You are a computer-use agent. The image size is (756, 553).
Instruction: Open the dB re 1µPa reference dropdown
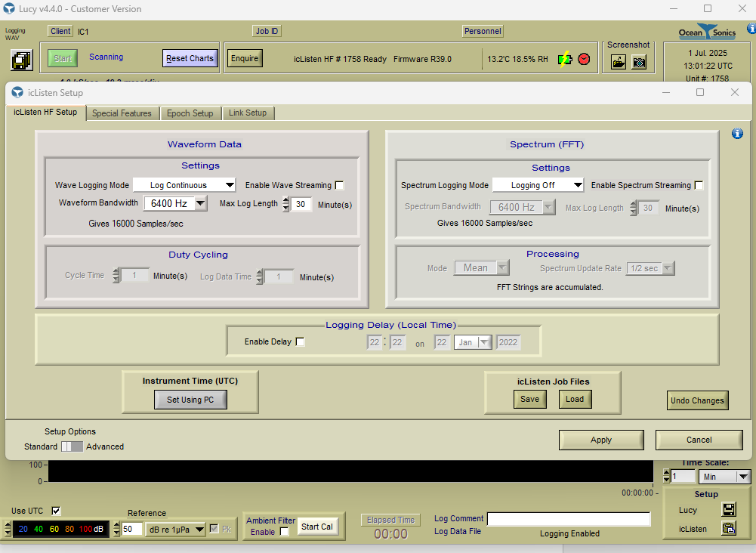[x=176, y=530]
